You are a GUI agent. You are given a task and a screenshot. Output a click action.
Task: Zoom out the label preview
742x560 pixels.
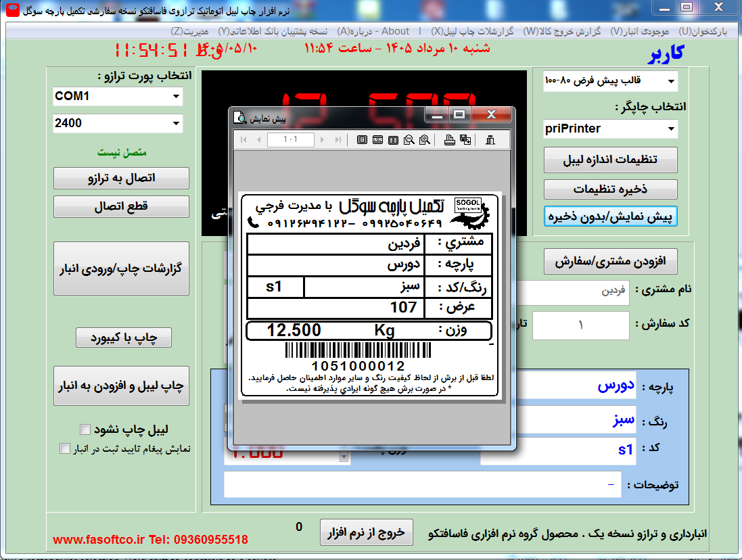(x=409, y=139)
